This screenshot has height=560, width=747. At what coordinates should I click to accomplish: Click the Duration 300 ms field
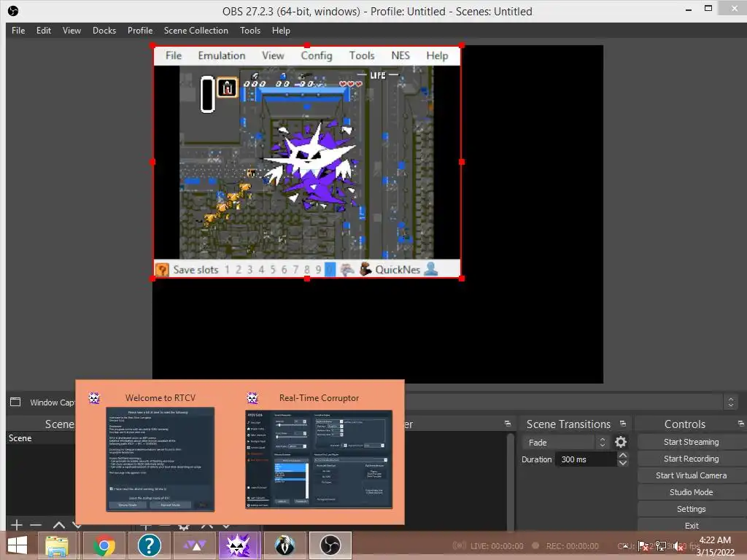tap(587, 459)
